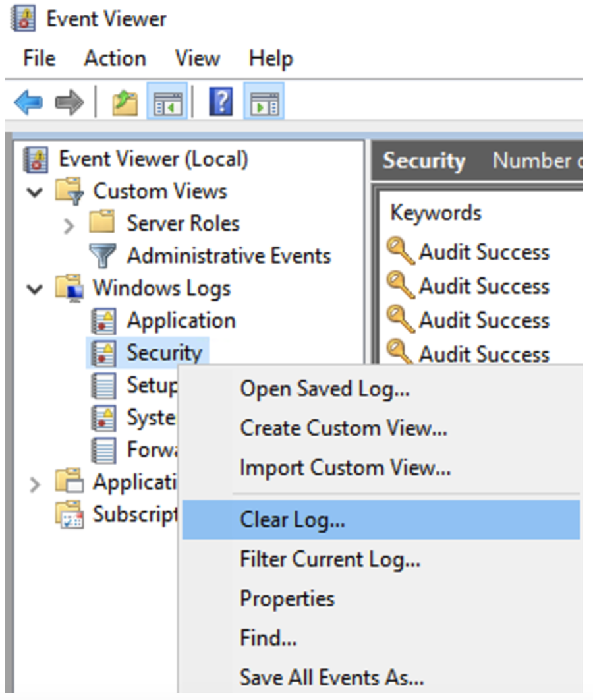
Task: Open the View menu
Action: (x=197, y=59)
